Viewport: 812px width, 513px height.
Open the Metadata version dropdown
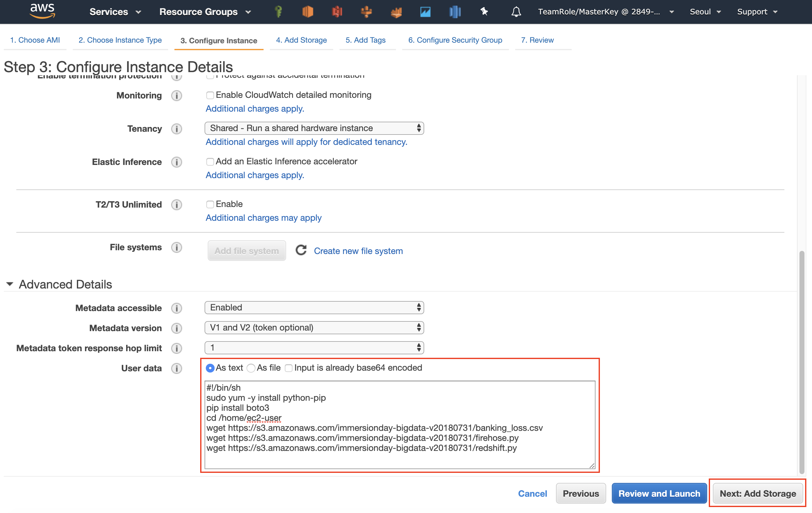[x=314, y=328]
